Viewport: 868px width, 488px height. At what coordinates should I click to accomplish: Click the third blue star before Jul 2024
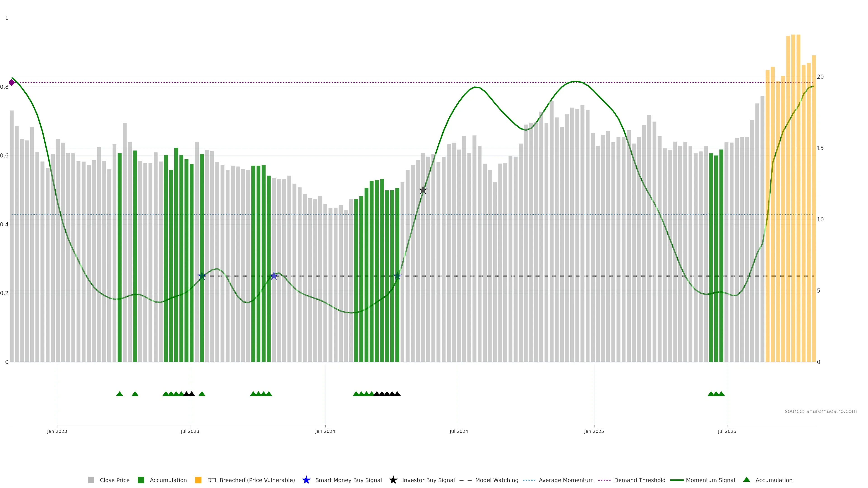[x=397, y=276]
